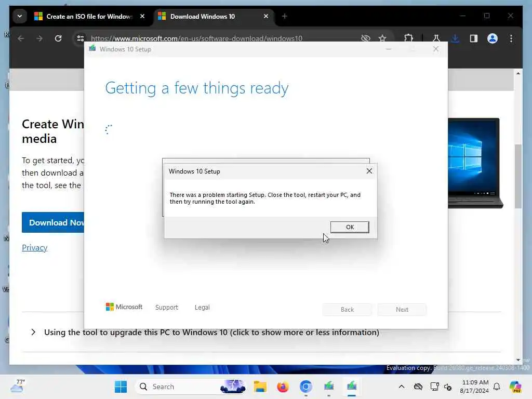Go forward in the browser
This screenshot has width=532, height=399.
[x=39, y=38]
